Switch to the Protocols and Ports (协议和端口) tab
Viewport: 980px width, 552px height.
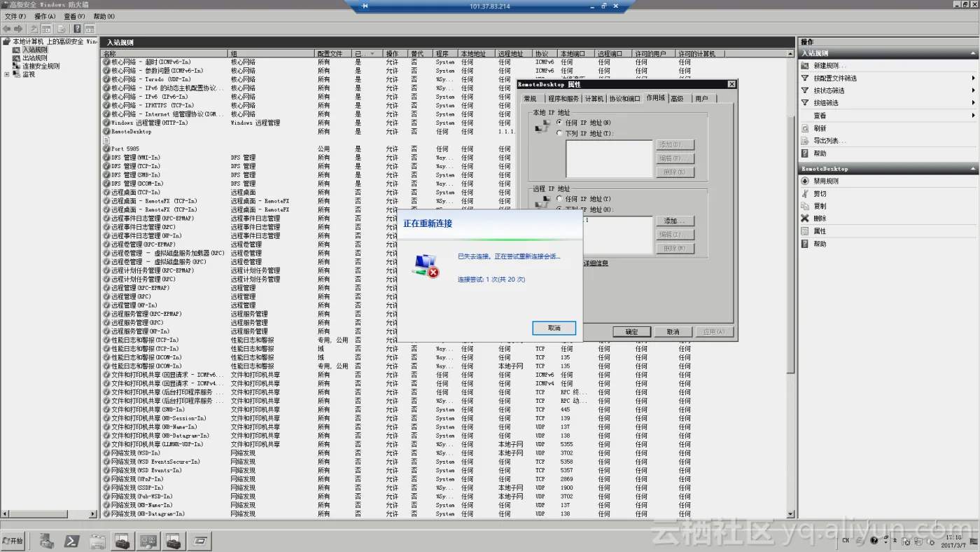[x=624, y=99]
